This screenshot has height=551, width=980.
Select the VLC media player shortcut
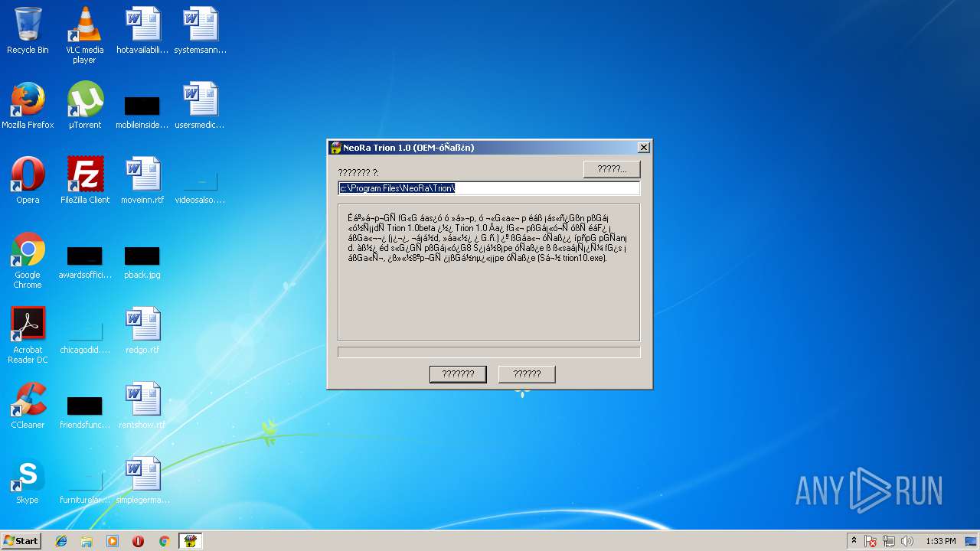click(84, 35)
